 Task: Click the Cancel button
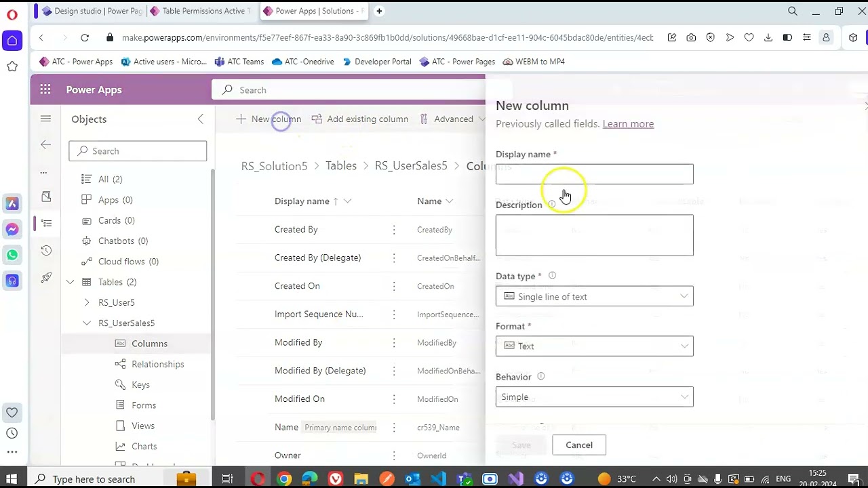pyautogui.click(x=579, y=445)
